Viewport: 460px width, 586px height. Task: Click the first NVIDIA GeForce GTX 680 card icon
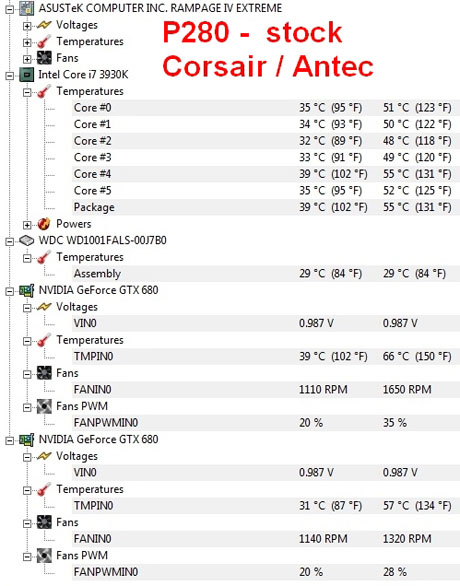coord(27,290)
